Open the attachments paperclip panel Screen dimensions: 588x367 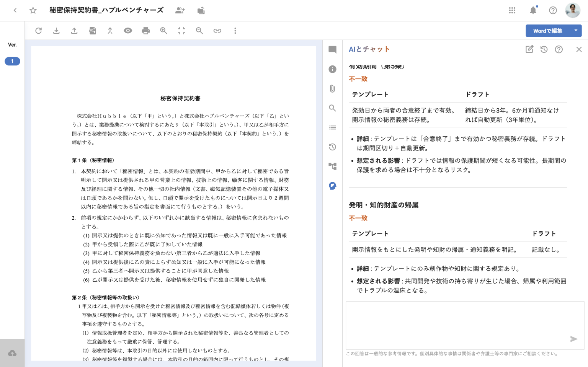click(x=332, y=89)
